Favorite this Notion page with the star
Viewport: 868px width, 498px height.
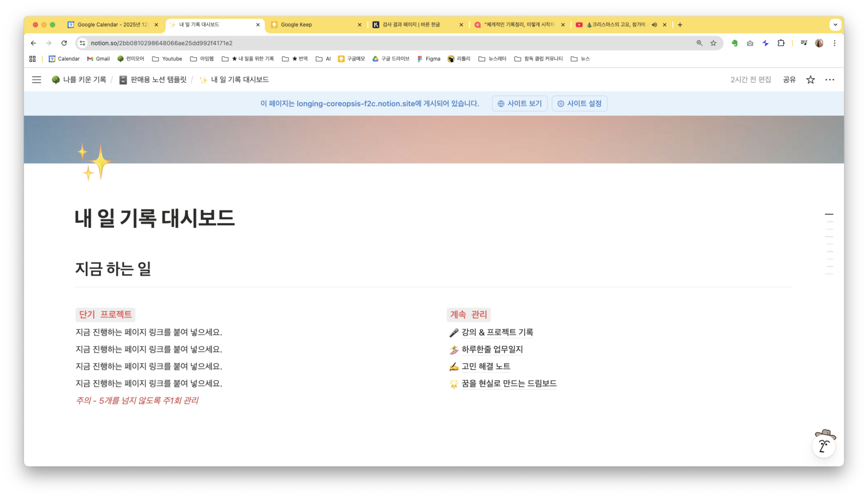point(810,80)
